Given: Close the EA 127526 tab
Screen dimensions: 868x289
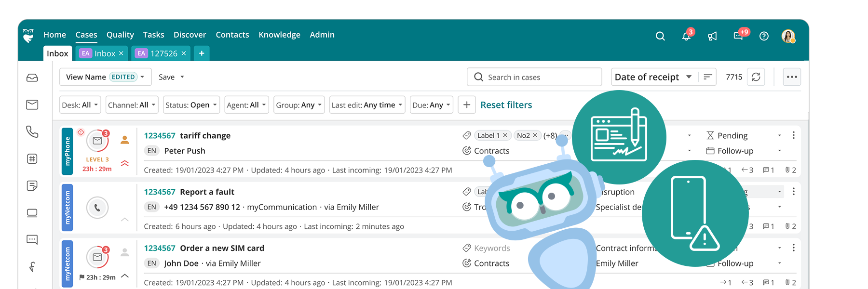Looking at the screenshot, I should (184, 53).
